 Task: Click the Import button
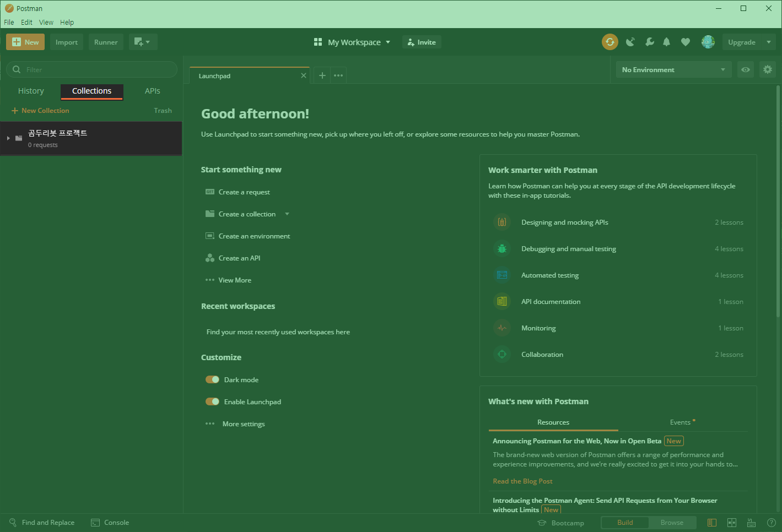(x=67, y=42)
